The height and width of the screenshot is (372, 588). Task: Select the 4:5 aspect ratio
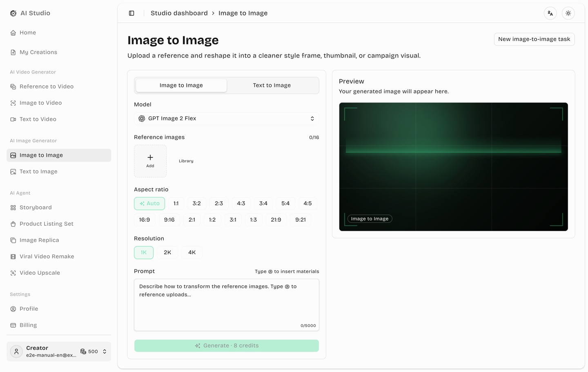coord(307,204)
